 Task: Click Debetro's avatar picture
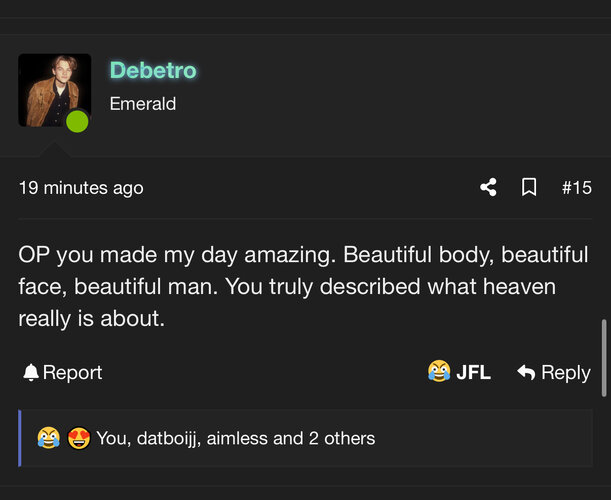coord(54,90)
